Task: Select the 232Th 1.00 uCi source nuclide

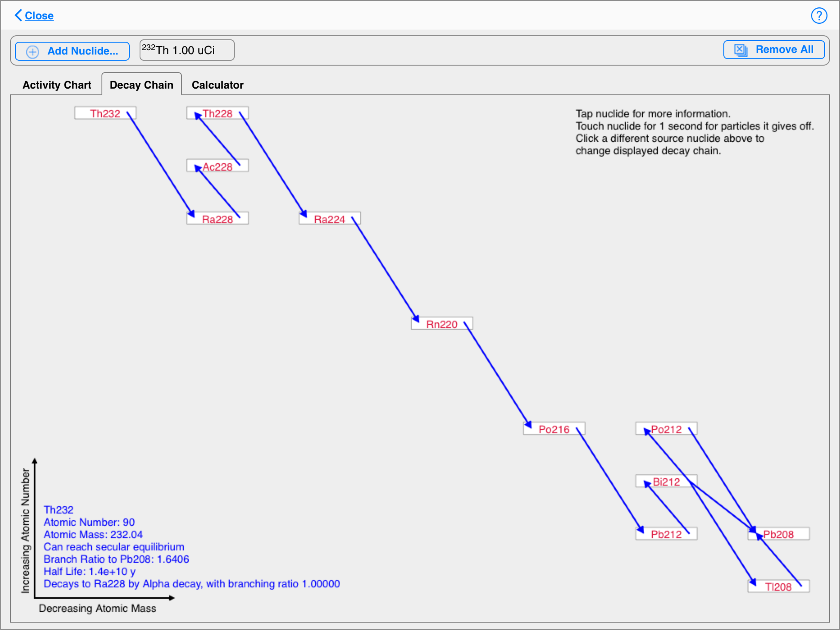Action: [x=186, y=50]
